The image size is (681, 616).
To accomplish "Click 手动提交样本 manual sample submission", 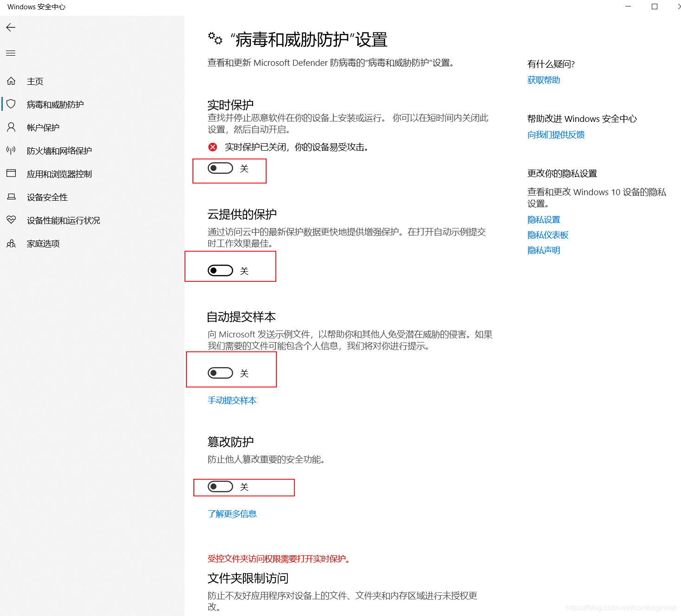I will 232,400.
